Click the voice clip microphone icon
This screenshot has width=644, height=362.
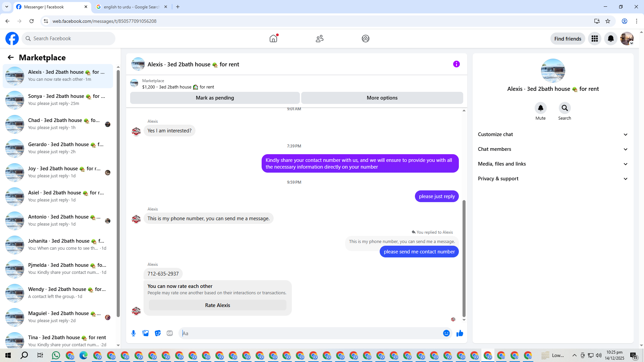click(133, 333)
